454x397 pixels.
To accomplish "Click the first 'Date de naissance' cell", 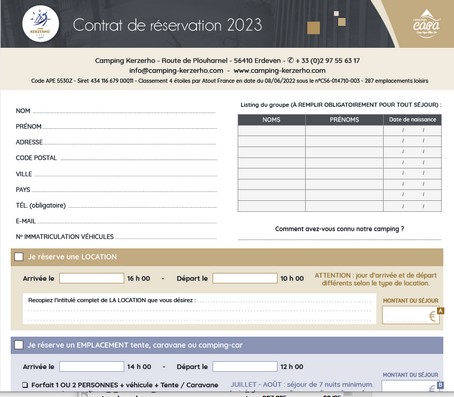I will pos(413,130).
